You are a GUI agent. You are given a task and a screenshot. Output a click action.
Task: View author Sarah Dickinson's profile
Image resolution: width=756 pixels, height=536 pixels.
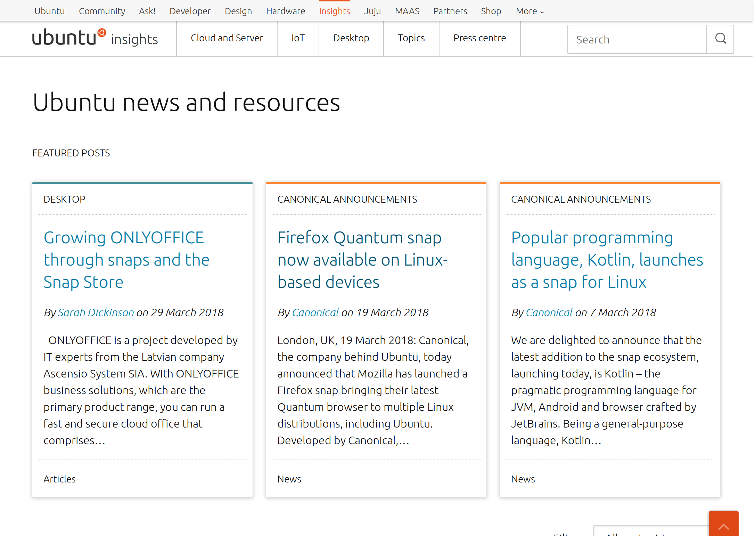96,312
